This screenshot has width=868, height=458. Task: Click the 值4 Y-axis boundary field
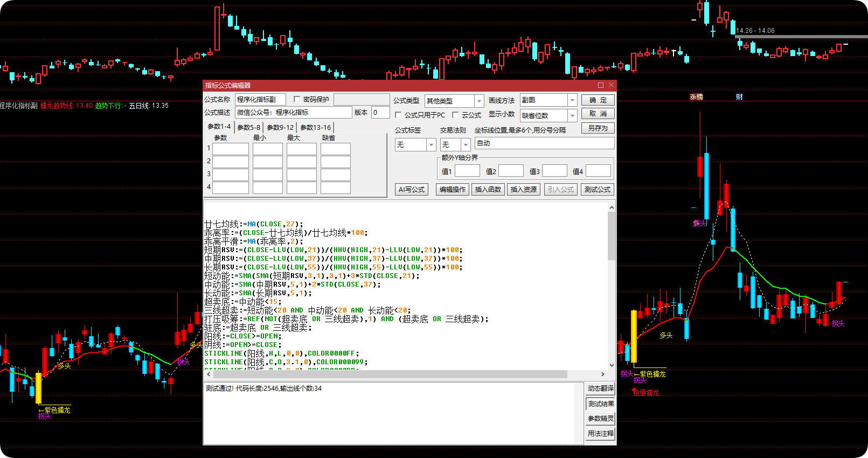(x=598, y=171)
